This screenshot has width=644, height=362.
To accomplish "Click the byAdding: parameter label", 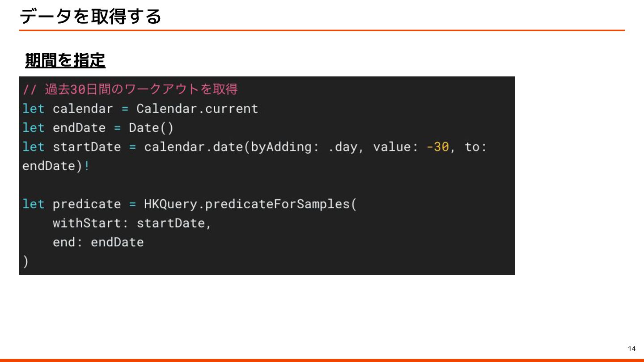I will [285, 147].
